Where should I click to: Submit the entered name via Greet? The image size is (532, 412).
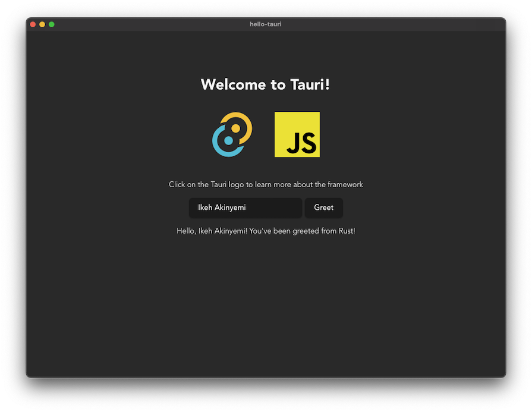click(323, 207)
